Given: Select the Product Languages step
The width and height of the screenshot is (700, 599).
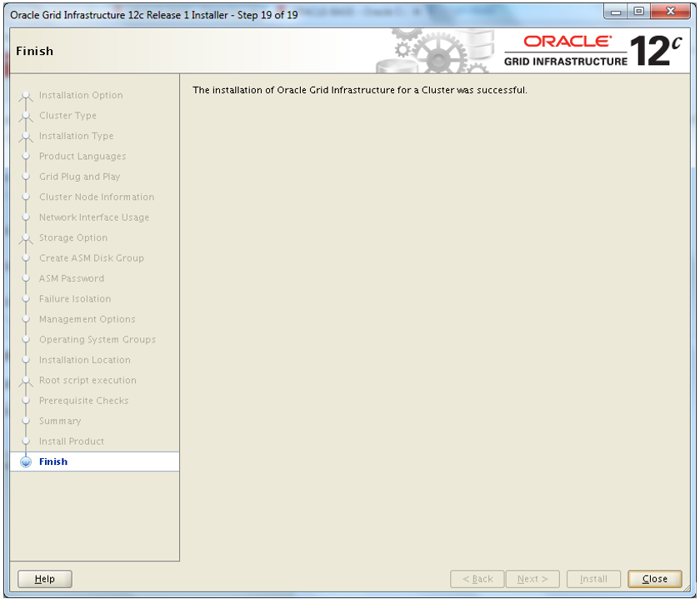Looking at the screenshot, I should coord(82,157).
